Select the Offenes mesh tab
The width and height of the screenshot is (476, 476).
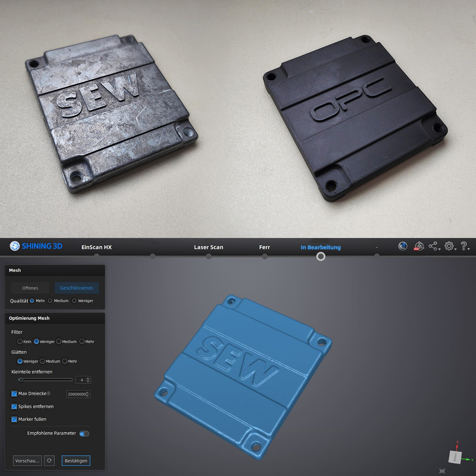pos(30,288)
